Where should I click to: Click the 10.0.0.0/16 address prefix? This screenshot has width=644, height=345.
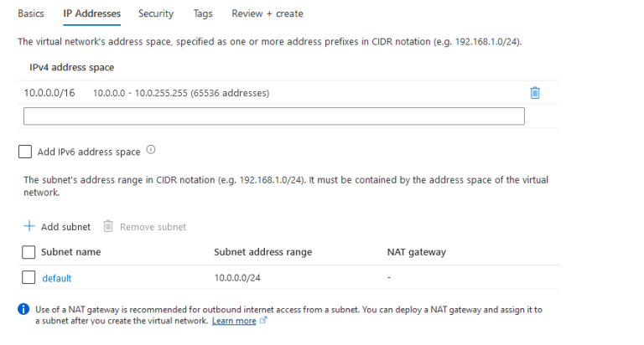click(49, 92)
